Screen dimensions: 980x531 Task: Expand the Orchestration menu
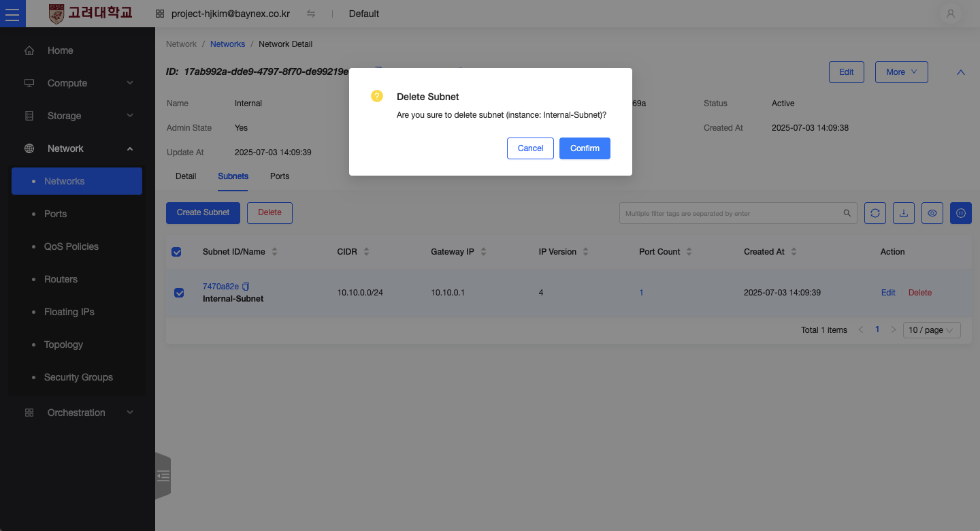point(130,413)
